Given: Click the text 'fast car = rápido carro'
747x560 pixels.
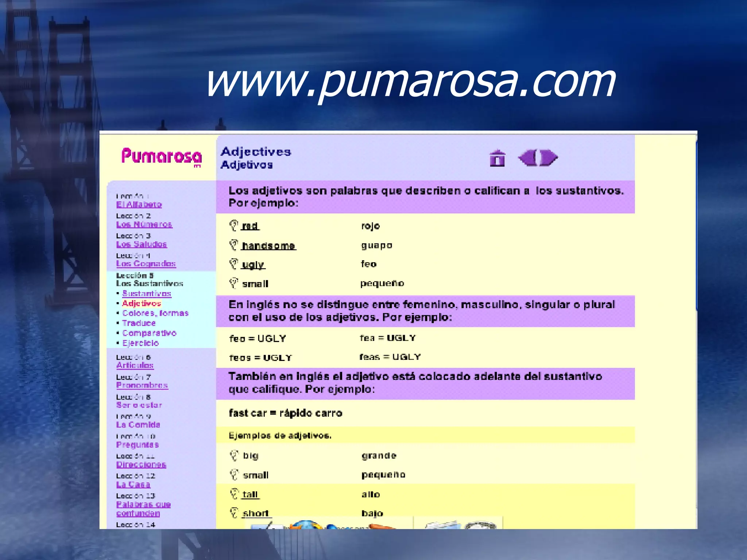Looking at the screenshot, I should [286, 413].
